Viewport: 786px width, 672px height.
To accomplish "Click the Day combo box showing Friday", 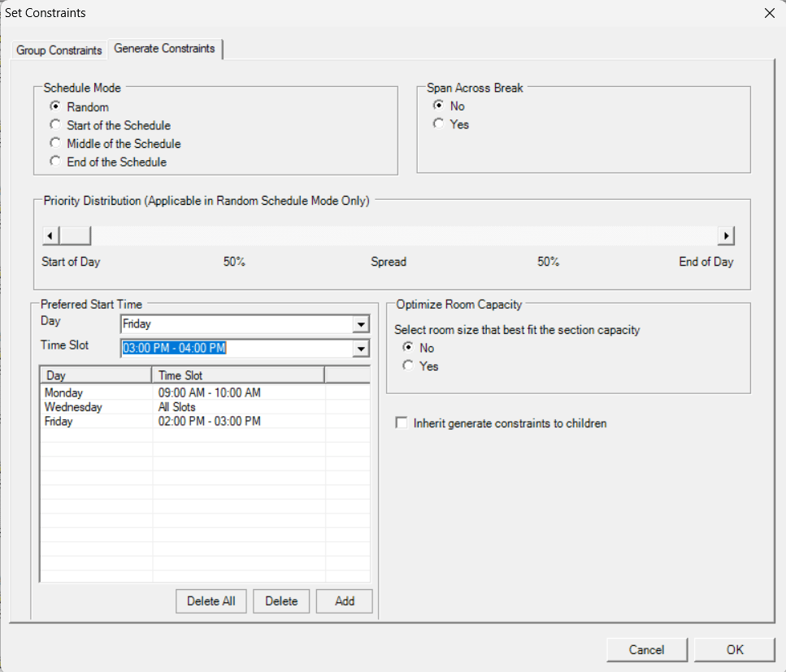I will click(x=245, y=324).
